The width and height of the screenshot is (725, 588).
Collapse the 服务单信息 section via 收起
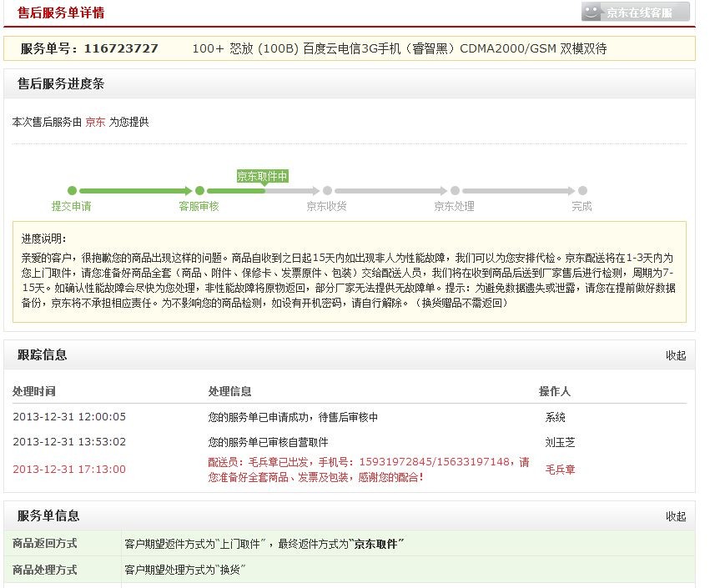click(x=676, y=517)
